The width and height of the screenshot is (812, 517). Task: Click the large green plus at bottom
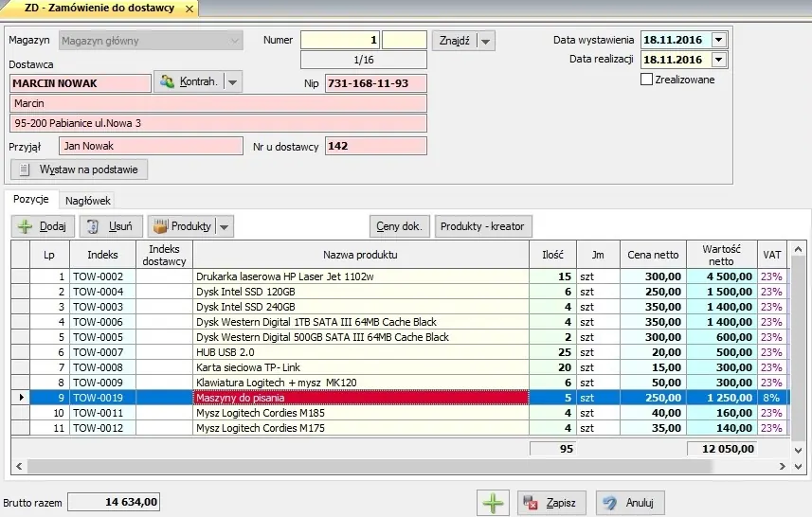click(493, 503)
